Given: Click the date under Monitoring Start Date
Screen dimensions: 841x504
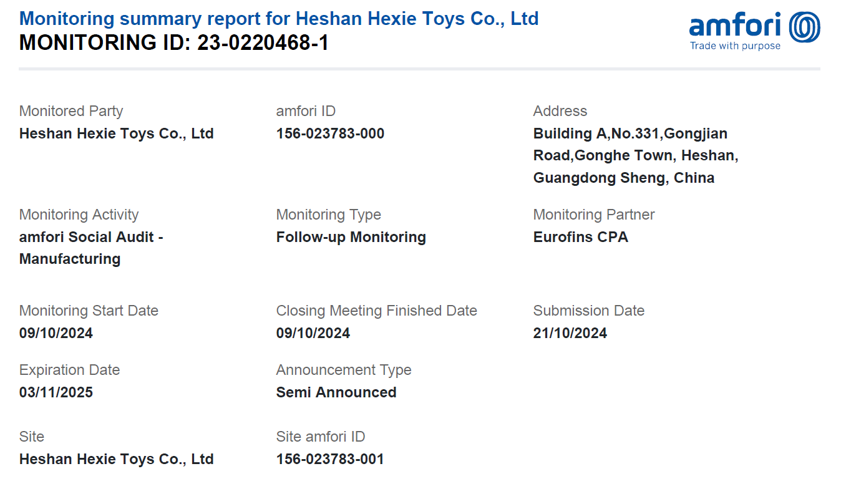Looking at the screenshot, I should (x=56, y=333).
